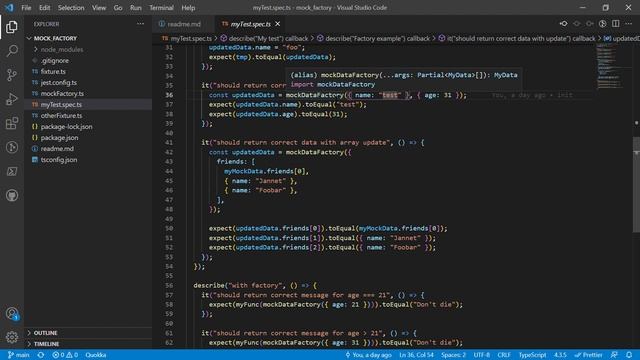Viewport: 640px width, 360px height.
Task: Open the Manage gear settings
Action: point(12,337)
